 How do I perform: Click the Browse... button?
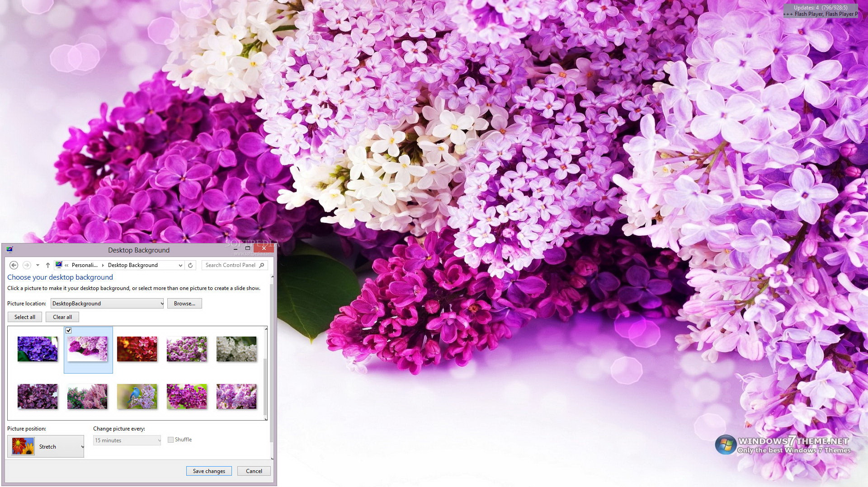click(x=184, y=304)
